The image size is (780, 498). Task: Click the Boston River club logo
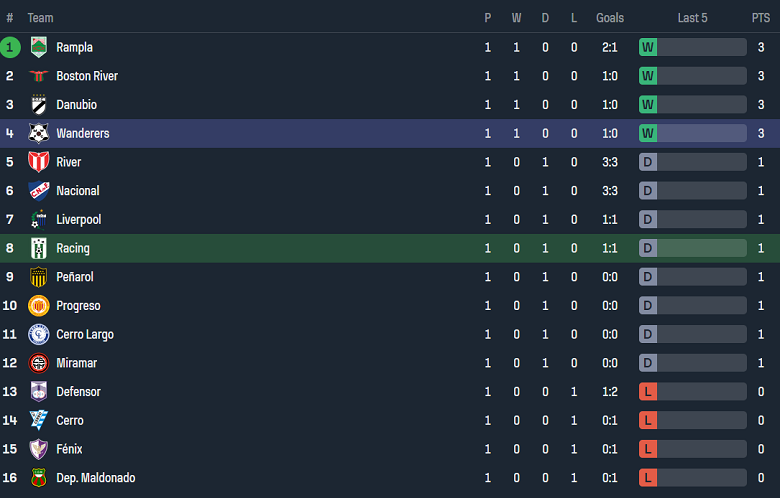click(39, 76)
